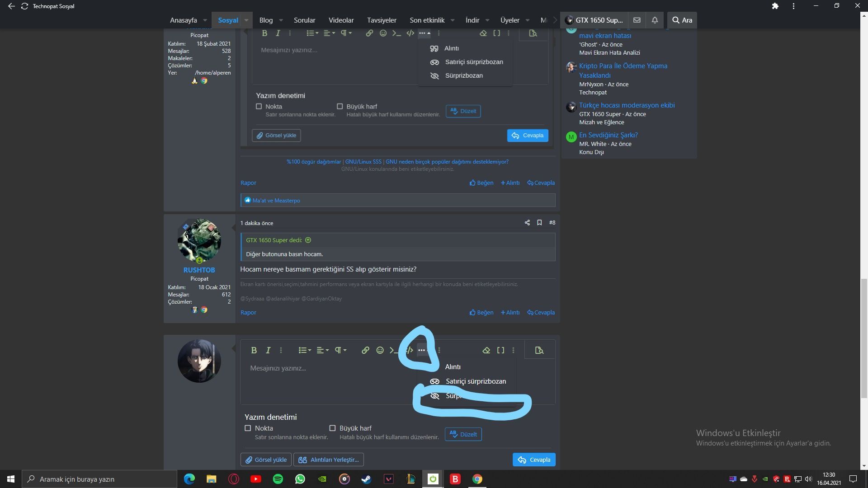Expand the Anasayfa menu arrow
Screen dimensions: 868x488
tap(205, 20)
